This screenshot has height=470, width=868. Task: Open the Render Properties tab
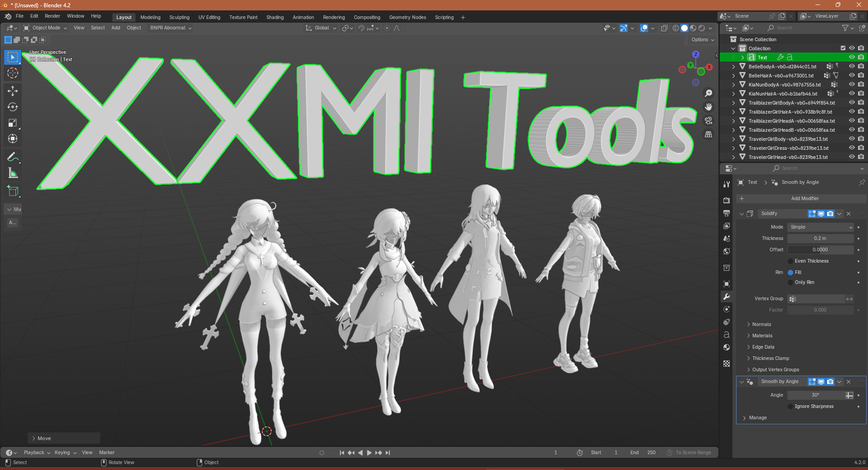click(x=727, y=200)
